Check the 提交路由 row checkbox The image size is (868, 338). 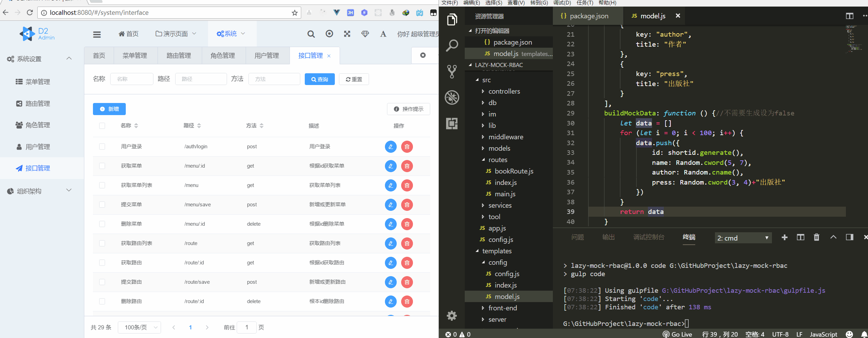(x=102, y=282)
